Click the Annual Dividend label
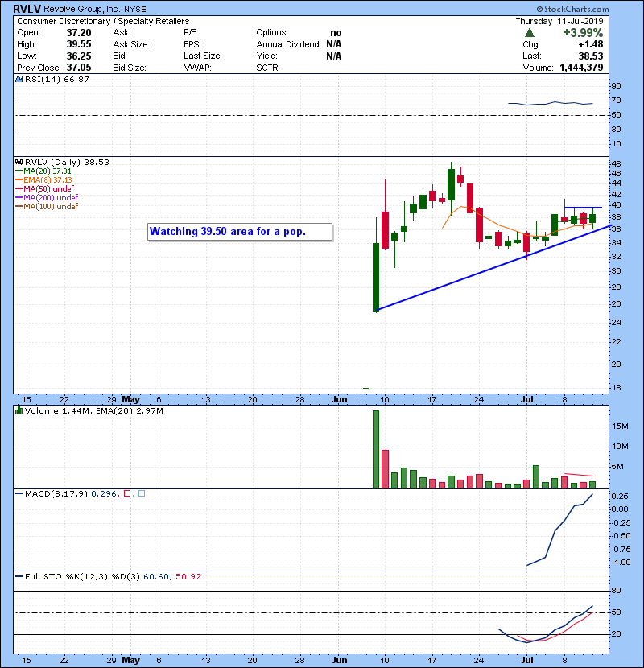Viewport: 644px width, 668px height. (x=288, y=44)
